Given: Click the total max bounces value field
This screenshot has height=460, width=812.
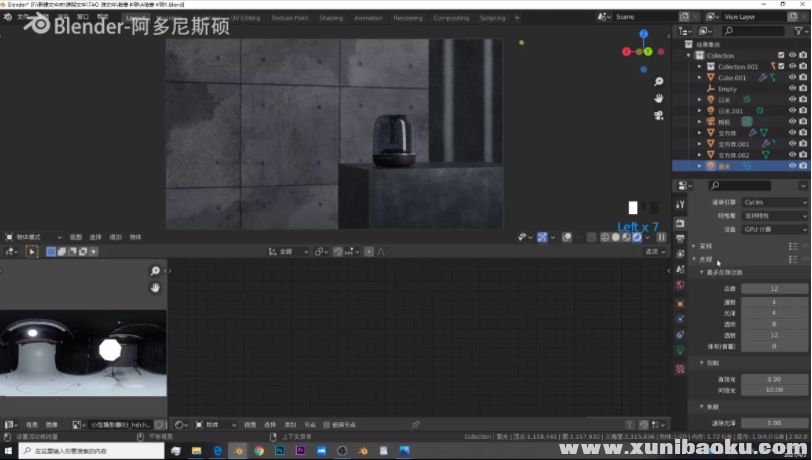Looking at the screenshot, I should [x=774, y=288].
